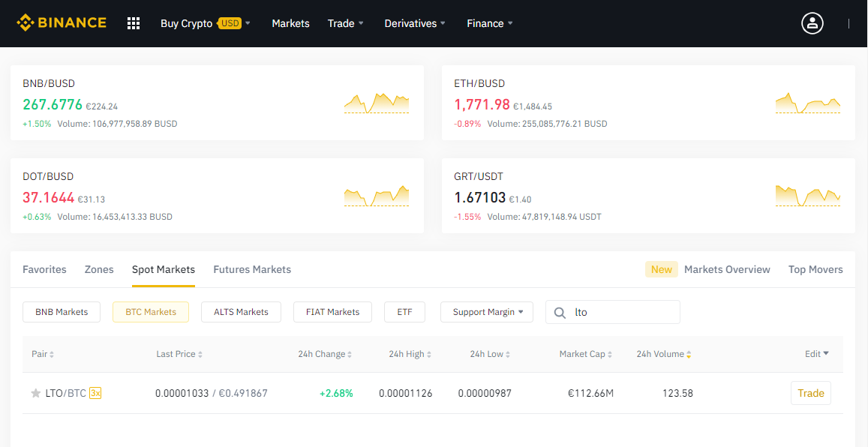Select the BNB Markets filter

click(62, 312)
